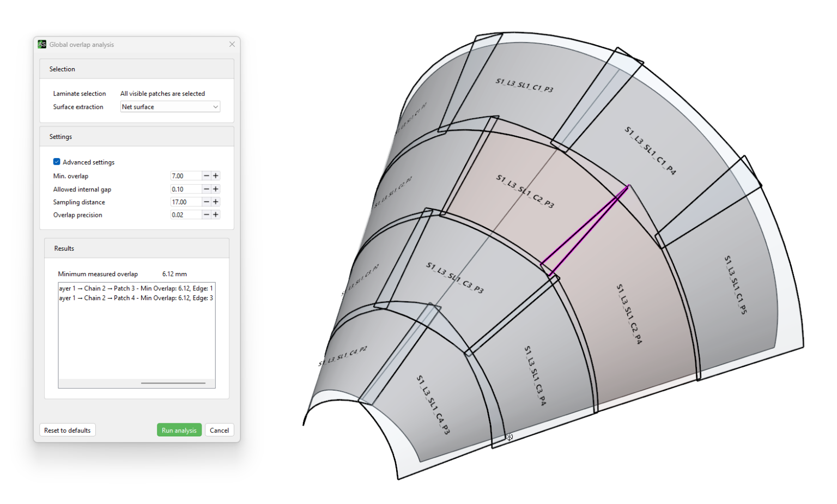Disable the Advanced settings checkbox
The image size is (837, 504).
pos(57,162)
